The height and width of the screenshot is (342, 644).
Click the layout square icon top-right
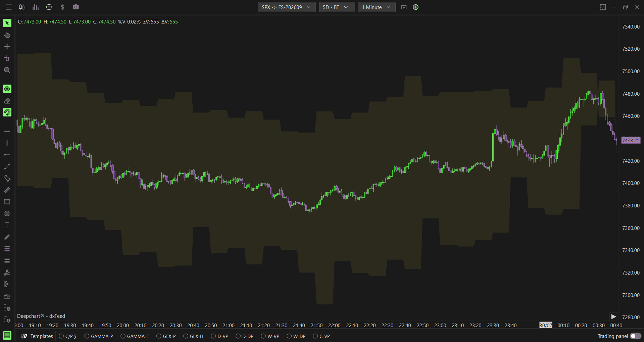click(603, 7)
